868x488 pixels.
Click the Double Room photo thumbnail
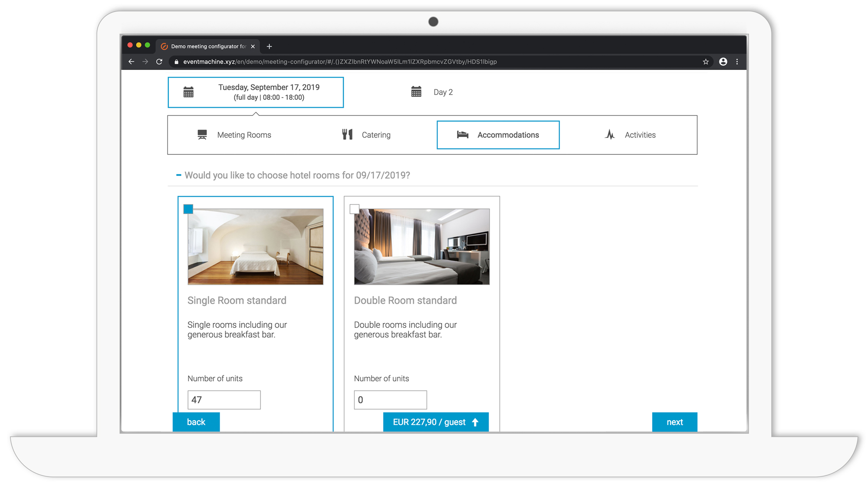click(422, 246)
